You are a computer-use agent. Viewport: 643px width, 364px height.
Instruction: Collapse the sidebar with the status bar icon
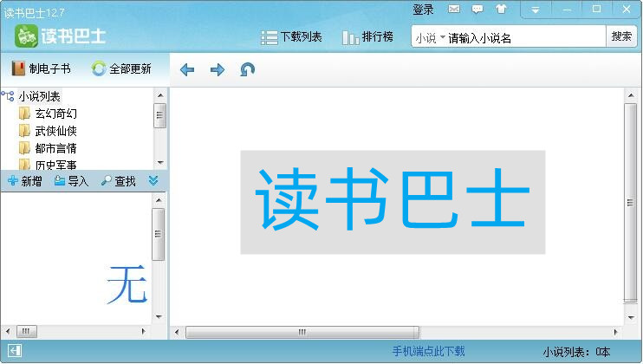15,351
